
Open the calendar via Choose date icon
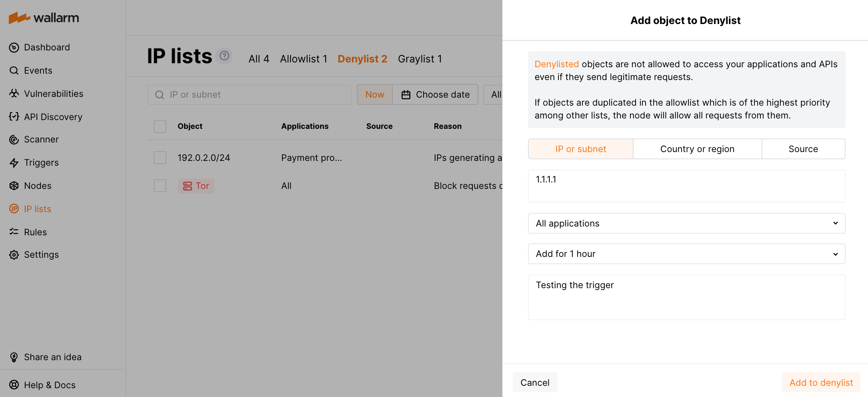[x=406, y=94]
